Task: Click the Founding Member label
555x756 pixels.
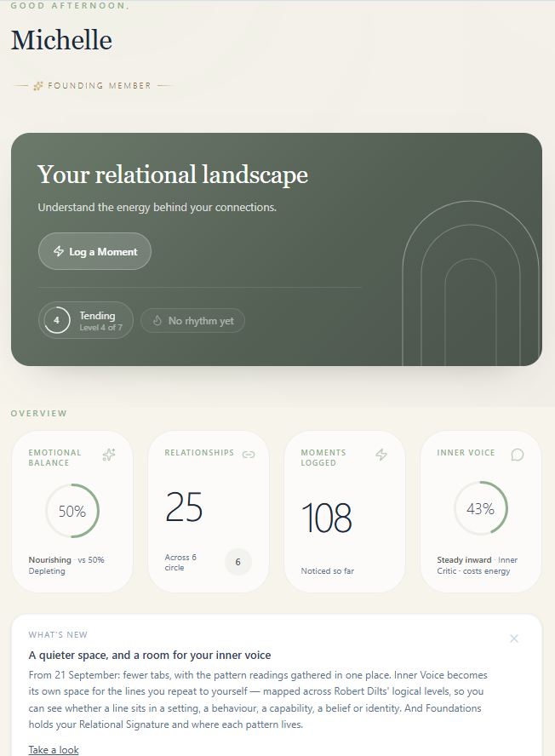Action: click(100, 86)
